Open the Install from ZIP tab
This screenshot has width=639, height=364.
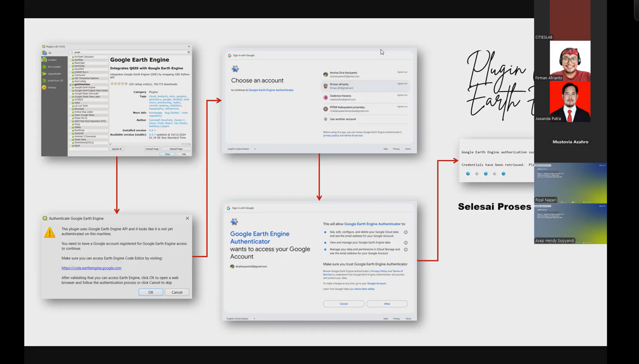pos(54,81)
